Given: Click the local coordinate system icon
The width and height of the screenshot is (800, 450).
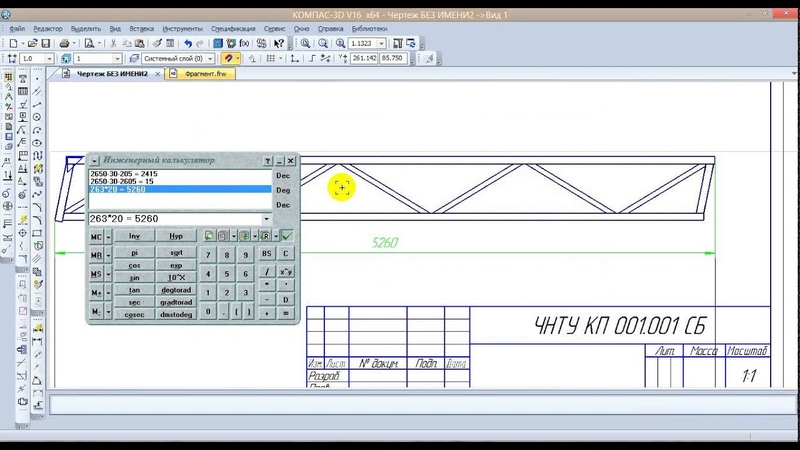Looking at the screenshot, I should 294,59.
